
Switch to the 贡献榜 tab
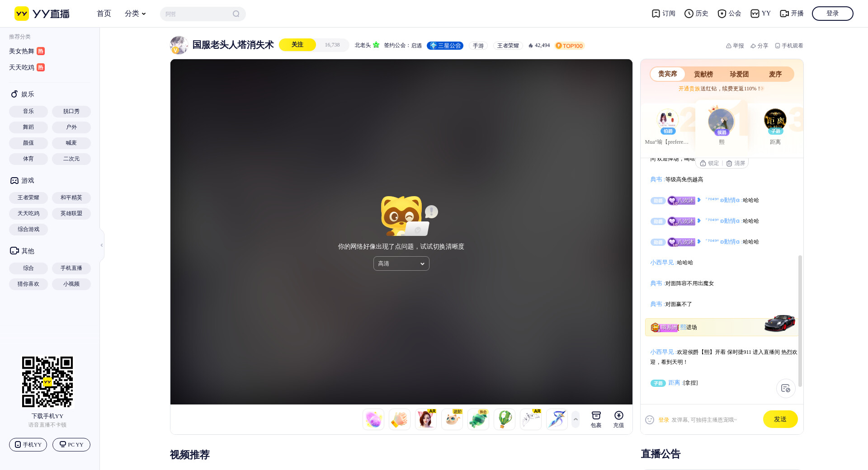click(x=703, y=74)
